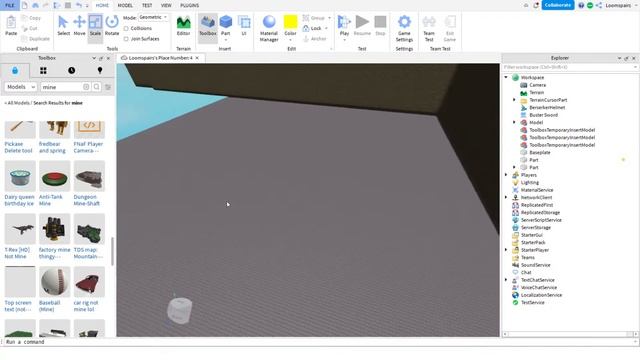Click the Duplicate button
640x360 pixels.
pyautogui.click(x=36, y=39)
